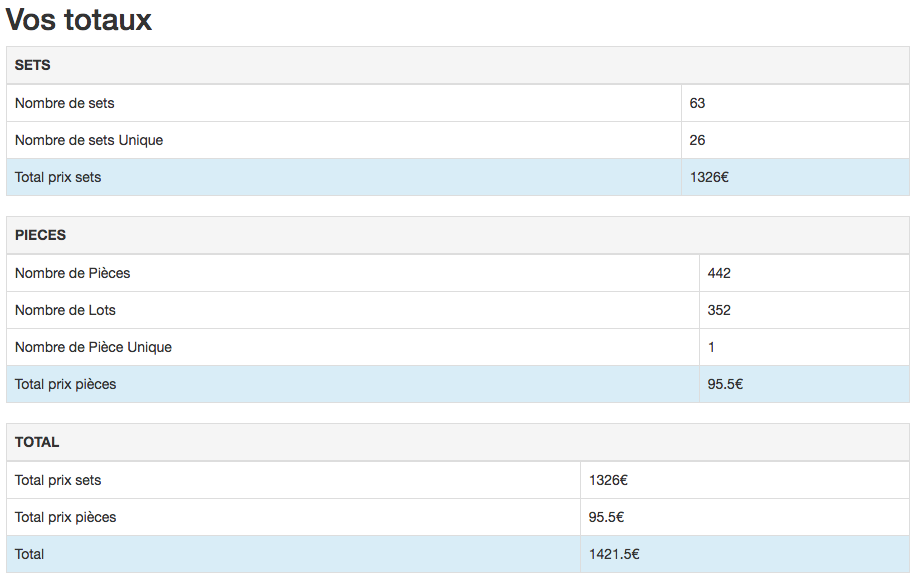Select the grand total value 1421.5€

coord(614,554)
